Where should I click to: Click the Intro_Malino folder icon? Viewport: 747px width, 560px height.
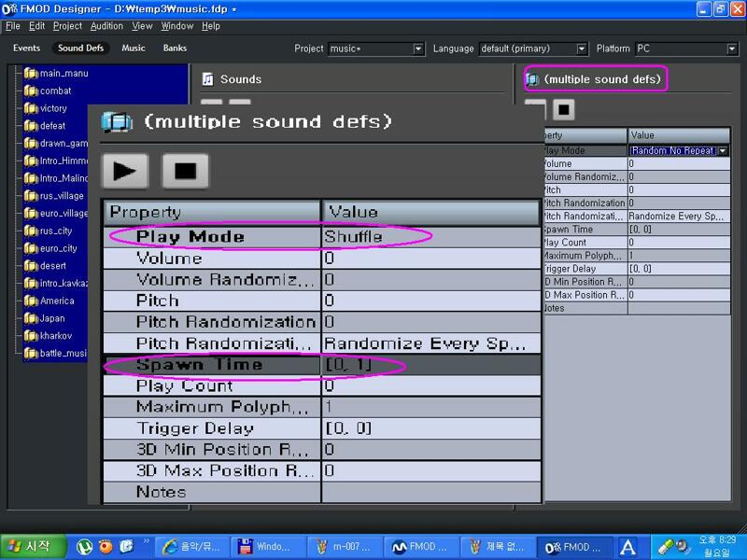click(31, 178)
